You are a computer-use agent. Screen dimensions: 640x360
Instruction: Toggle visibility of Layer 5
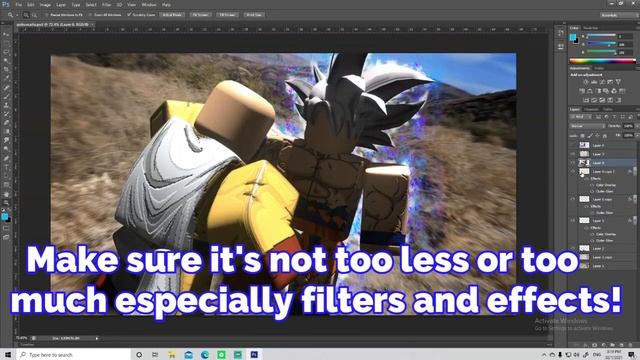point(573,220)
